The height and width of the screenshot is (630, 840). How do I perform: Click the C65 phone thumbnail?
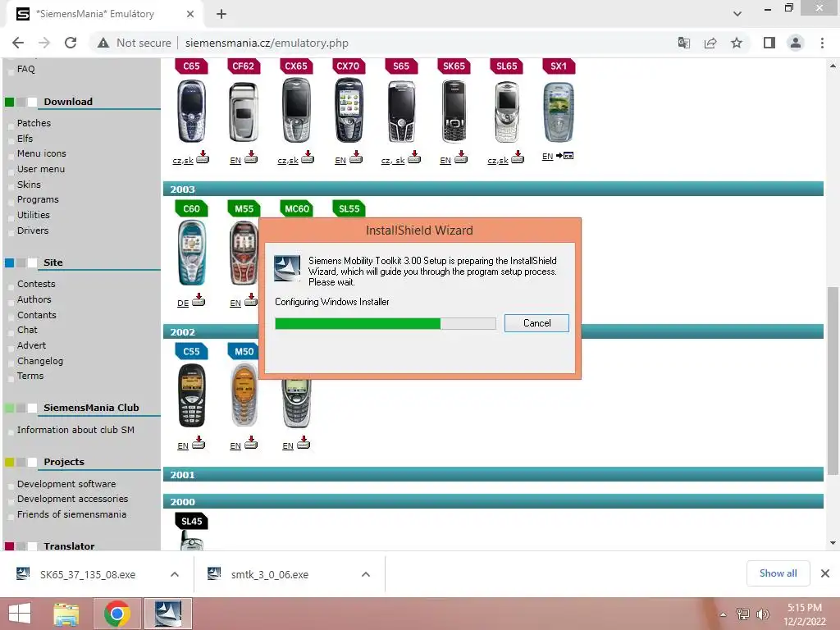pyautogui.click(x=191, y=111)
